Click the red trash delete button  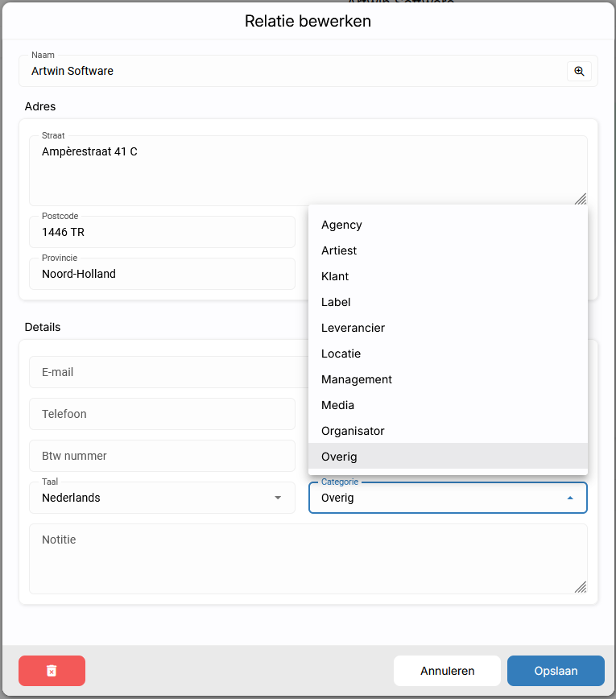[52, 671]
